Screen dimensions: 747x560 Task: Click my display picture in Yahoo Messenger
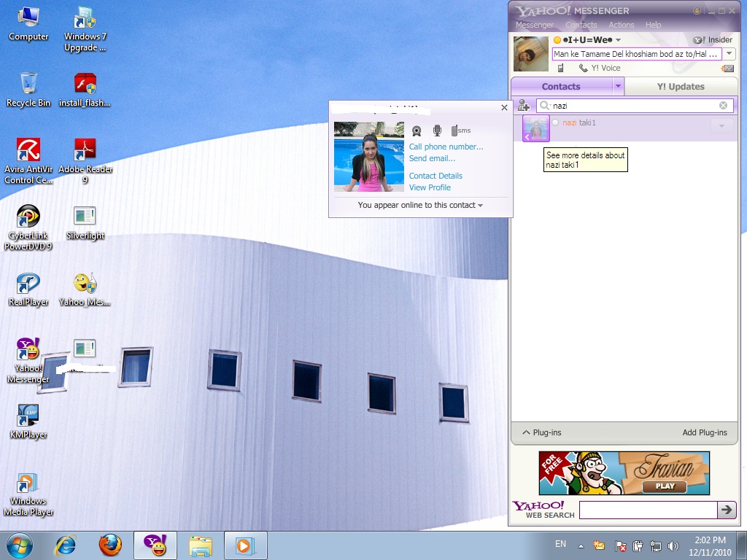(x=531, y=54)
